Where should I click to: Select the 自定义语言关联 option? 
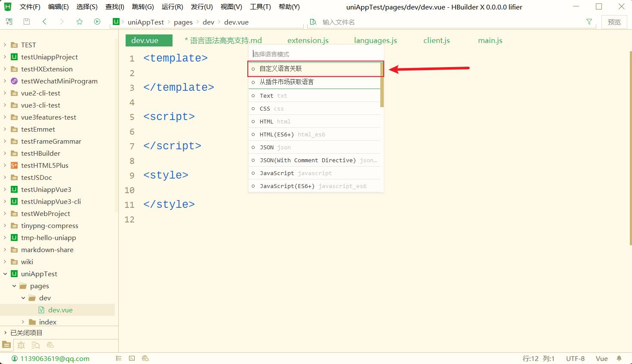click(314, 69)
